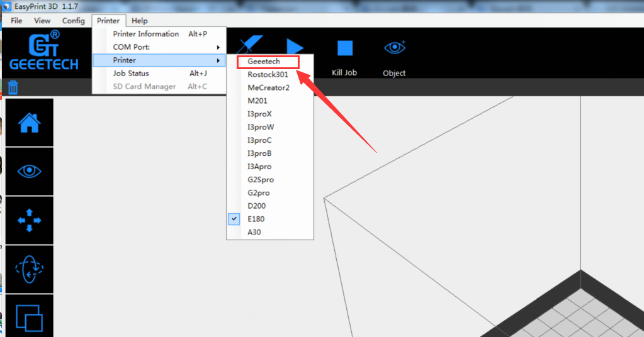This screenshot has width=644, height=337.
Task: Click the Home view icon in sidebar
Action: (x=29, y=123)
